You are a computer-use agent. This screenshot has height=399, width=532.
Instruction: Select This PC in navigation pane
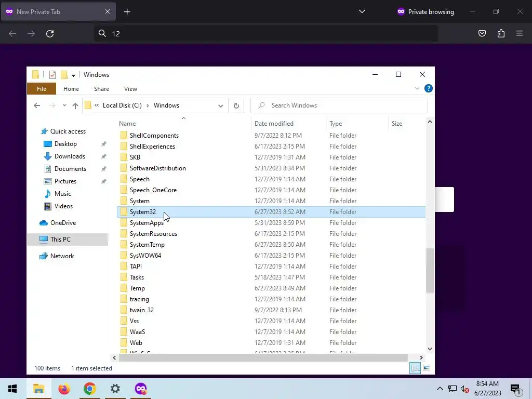tap(60, 240)
